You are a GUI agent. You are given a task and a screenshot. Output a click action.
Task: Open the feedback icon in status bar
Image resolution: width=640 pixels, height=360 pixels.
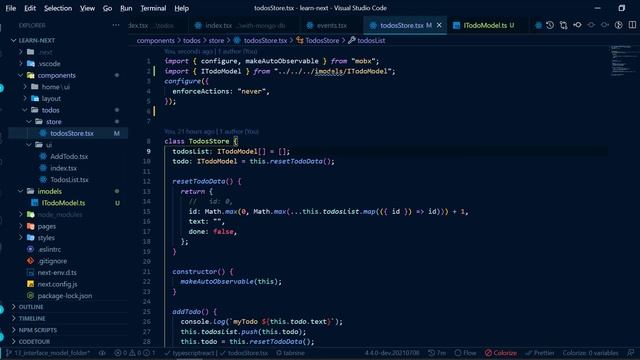631,353
